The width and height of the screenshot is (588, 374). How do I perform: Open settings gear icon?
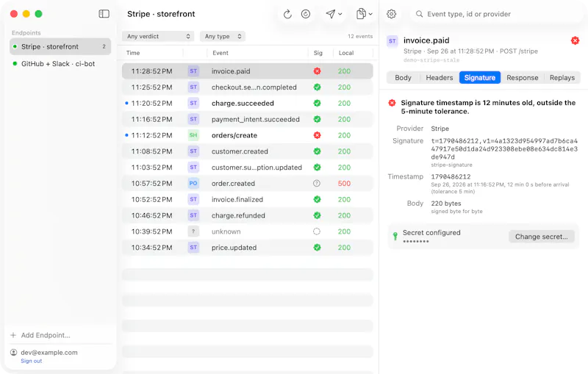tap(391, 14)
